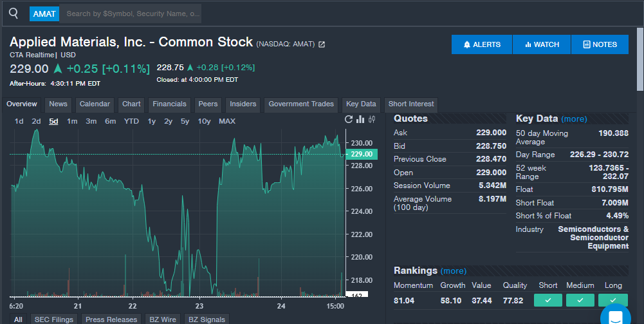Open chart settings sliders icon
The height and width of the screenshot is (324, 644).
(x=371, y=119)
